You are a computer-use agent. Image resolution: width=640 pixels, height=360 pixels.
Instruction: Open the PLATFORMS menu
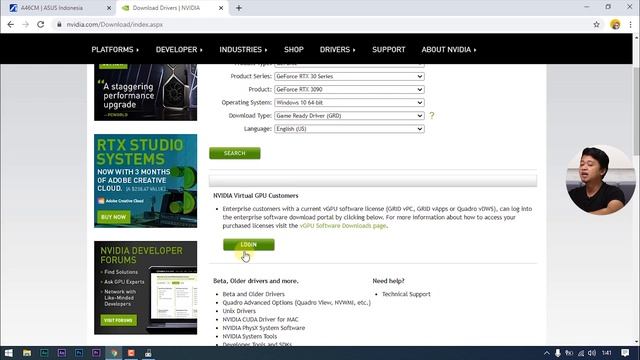click(115, 49)
